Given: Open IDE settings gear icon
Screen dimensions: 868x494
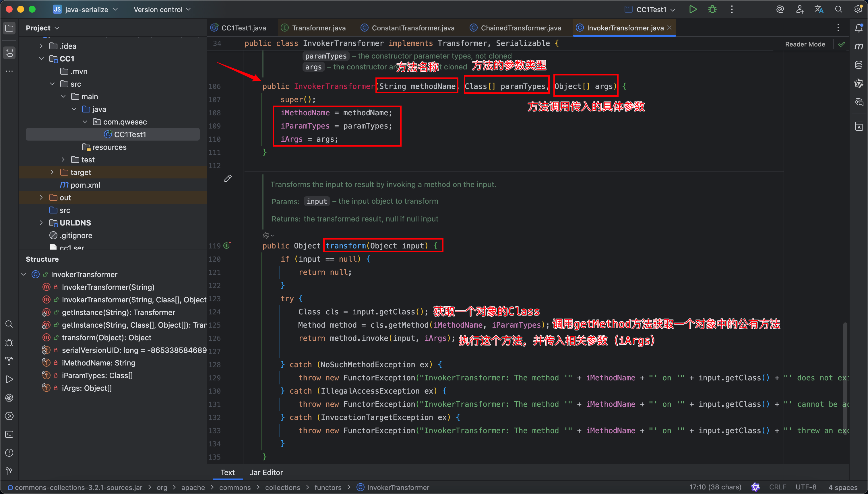Looking at the screenshot, I should point(858,9).
